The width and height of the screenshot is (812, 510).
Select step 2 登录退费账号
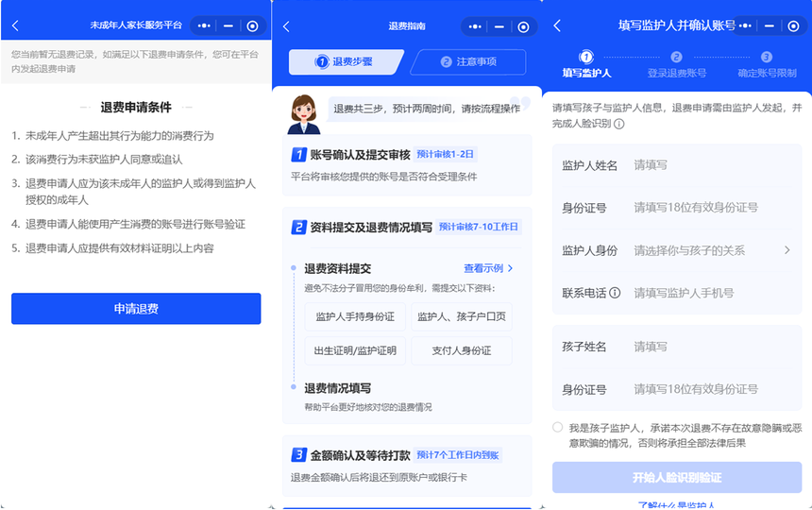coord(676,64)
